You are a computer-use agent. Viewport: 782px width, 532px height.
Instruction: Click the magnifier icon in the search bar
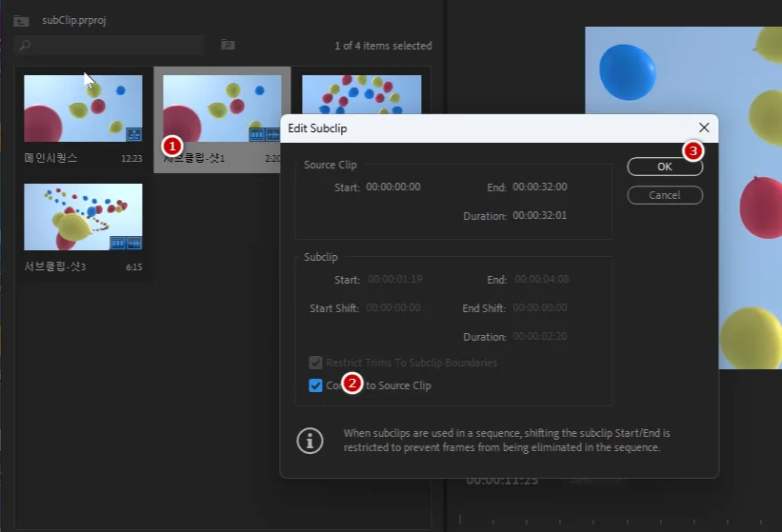(25, 45)
